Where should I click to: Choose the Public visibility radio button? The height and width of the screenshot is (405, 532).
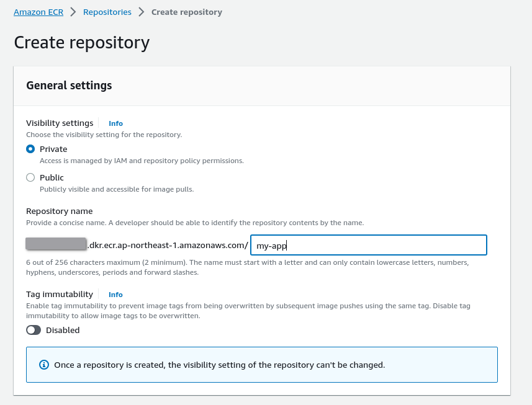click(x=30, y=178)
